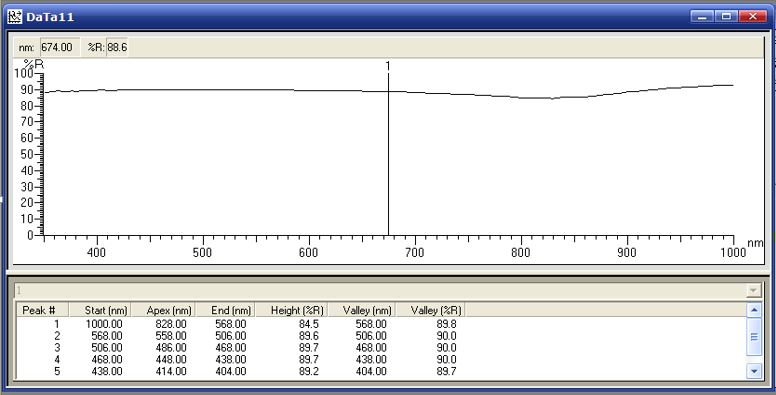Open the peak selection dropdown arrow
This screenshot has height=395, width=776.
click(x=753, y=290)
